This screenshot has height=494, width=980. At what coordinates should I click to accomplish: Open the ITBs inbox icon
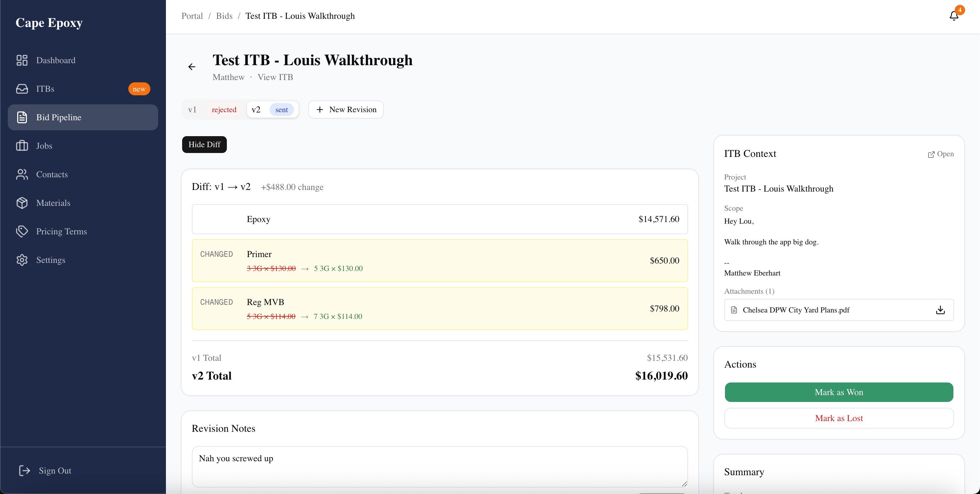tap(22, 89)
